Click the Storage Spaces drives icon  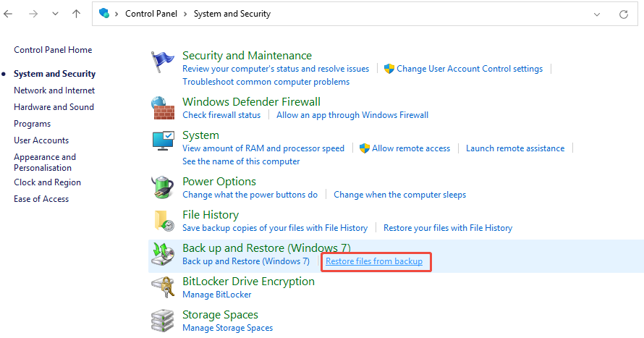pos(163,321)
